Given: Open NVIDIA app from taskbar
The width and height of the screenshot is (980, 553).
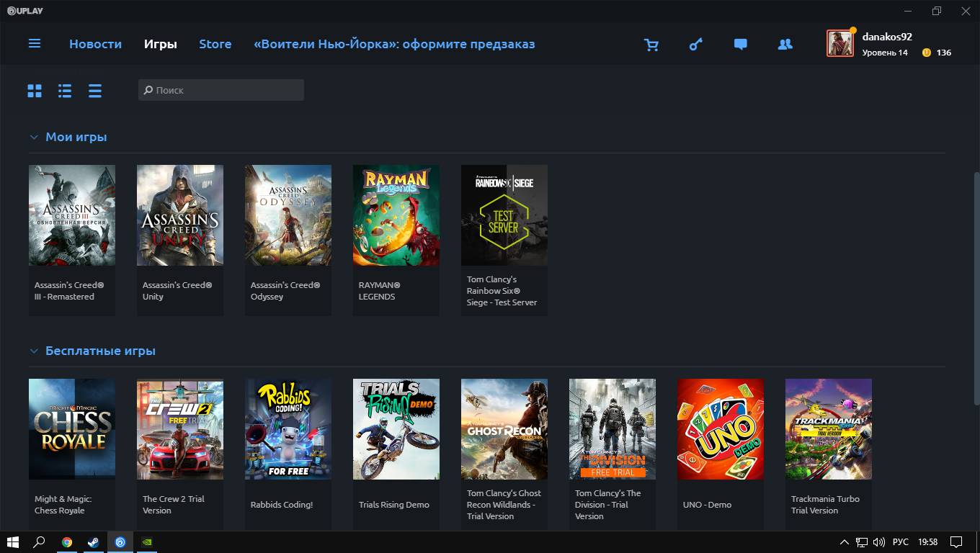Looking at the screenshot, I should (x=147, y=541).
